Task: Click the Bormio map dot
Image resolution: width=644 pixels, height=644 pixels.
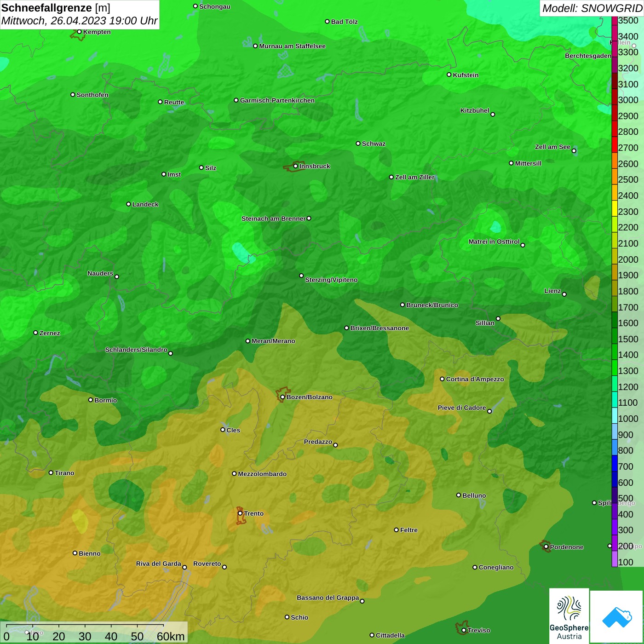Action: (91, 400)
